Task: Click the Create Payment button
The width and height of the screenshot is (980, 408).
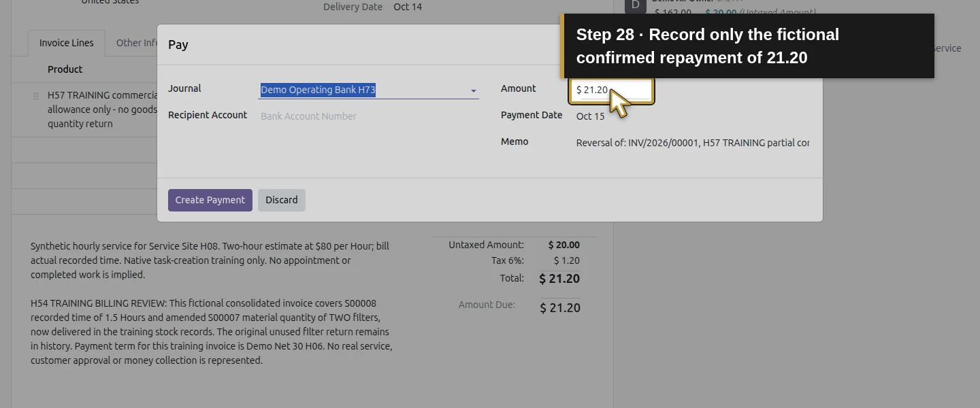Action: pos(210,200)
